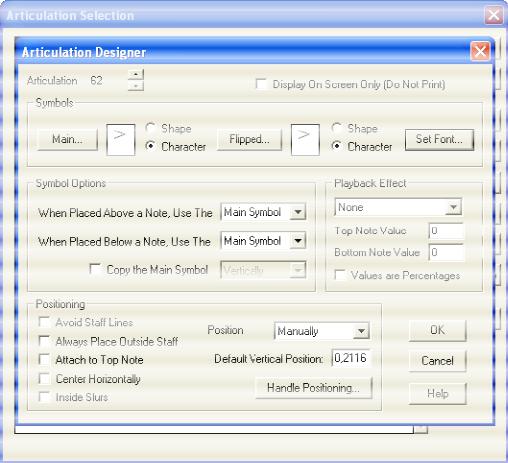Open the Main... symbol chooser

pyautogui.click(x=67, y=139)
